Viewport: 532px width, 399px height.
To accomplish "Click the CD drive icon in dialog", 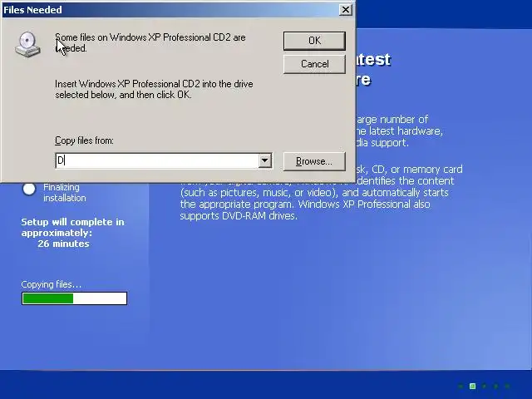I will coord(27,44).
